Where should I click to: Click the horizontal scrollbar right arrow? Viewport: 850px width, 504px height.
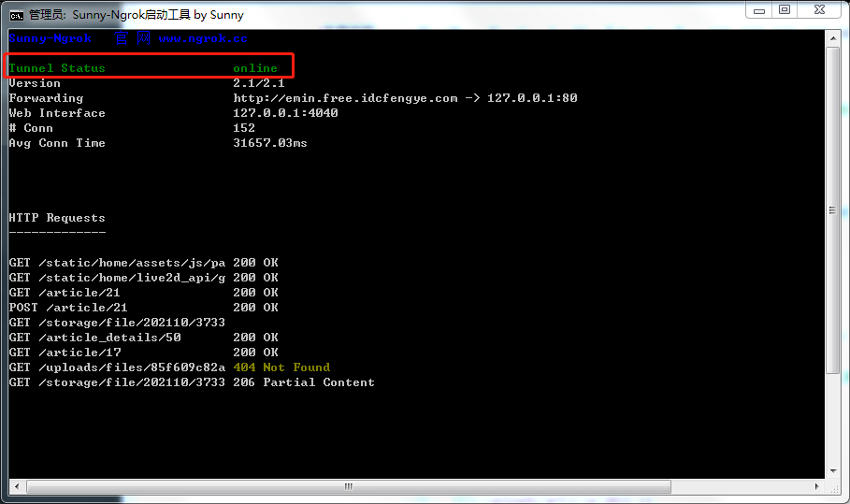point(817,486)
